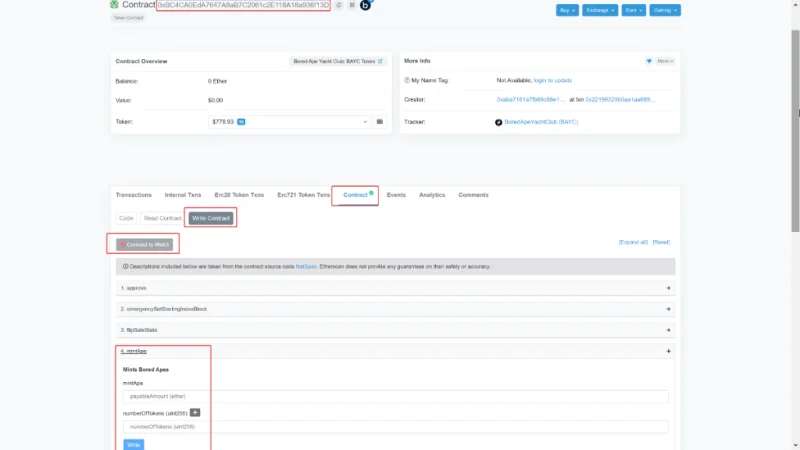Open the More dropdown in More Info
The height and width of the screenshot is (450, 800).
click(x=665, y=61)
